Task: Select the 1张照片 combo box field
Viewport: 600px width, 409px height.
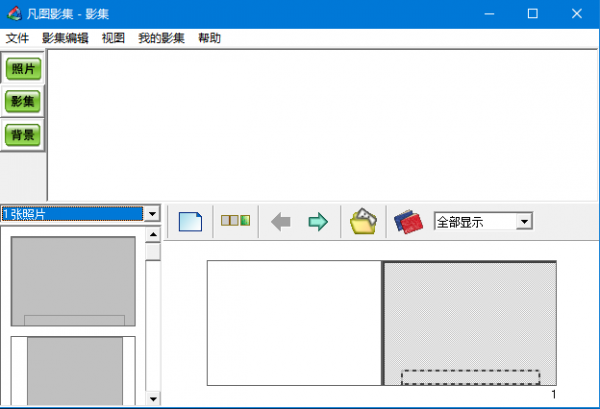Action: (x=73, y=213)
